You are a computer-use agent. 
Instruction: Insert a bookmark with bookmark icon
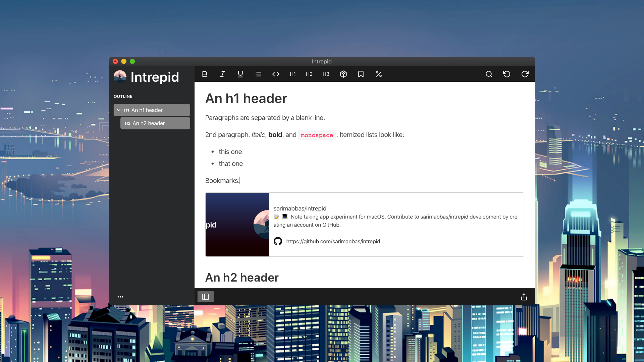[x=361, y=74]
